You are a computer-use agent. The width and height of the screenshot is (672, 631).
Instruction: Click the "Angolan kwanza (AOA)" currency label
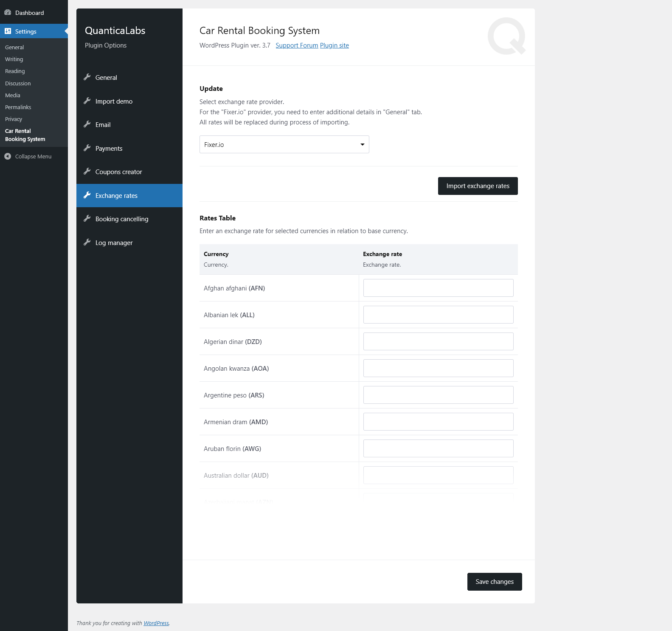[x=236, y=369]
